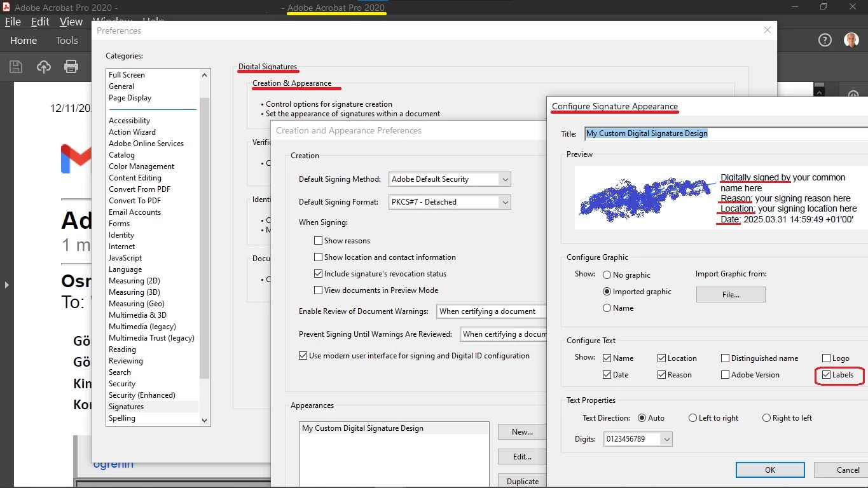Uncheck the Labels checkbox

click(x=826, y=375)
